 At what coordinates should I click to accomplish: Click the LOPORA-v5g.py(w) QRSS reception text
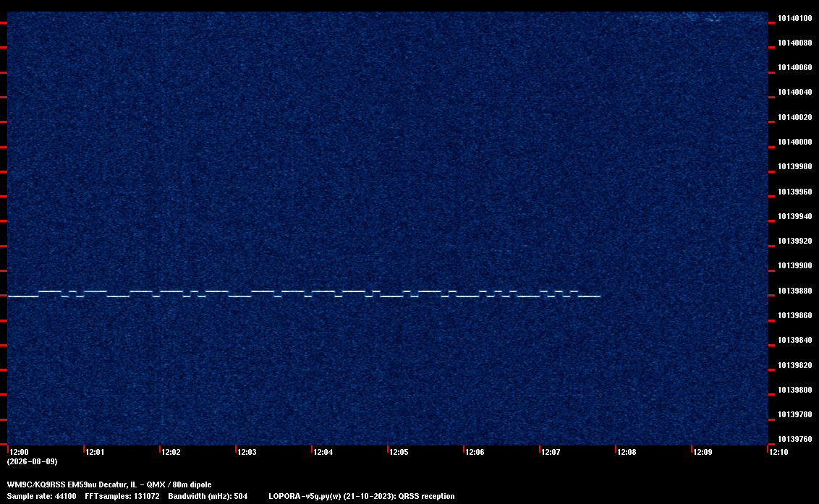tap(362, 496)
